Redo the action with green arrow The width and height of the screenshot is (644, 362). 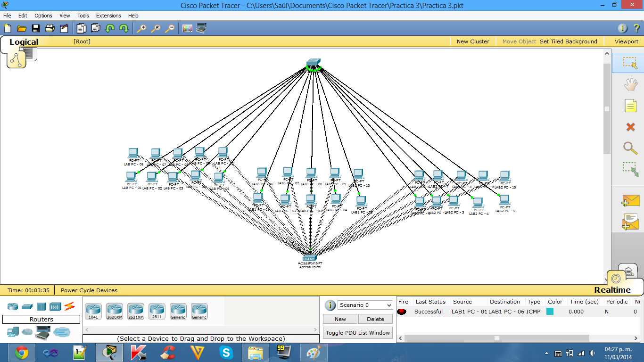(124, 28)
